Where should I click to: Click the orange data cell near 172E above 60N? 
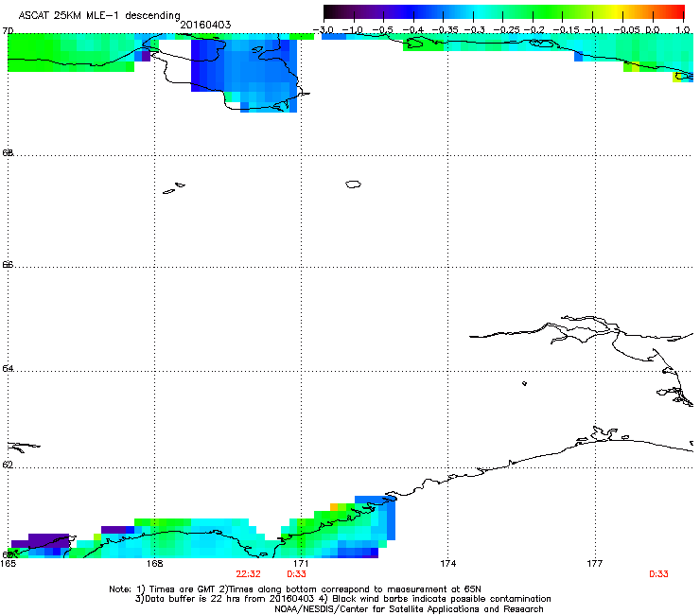point(334,507)
